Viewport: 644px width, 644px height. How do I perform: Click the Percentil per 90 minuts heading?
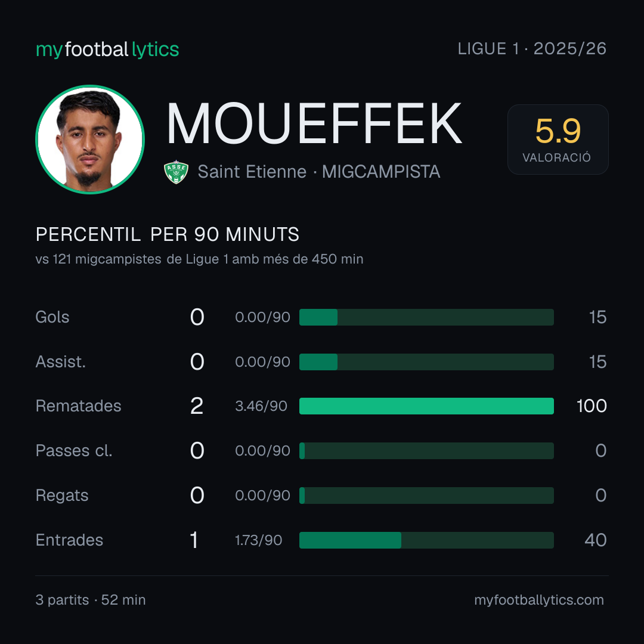(x=168, y=234)
